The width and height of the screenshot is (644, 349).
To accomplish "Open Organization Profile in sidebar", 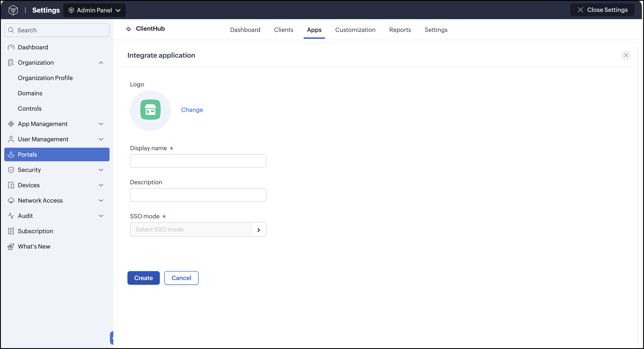I will [x=45, y=78].
